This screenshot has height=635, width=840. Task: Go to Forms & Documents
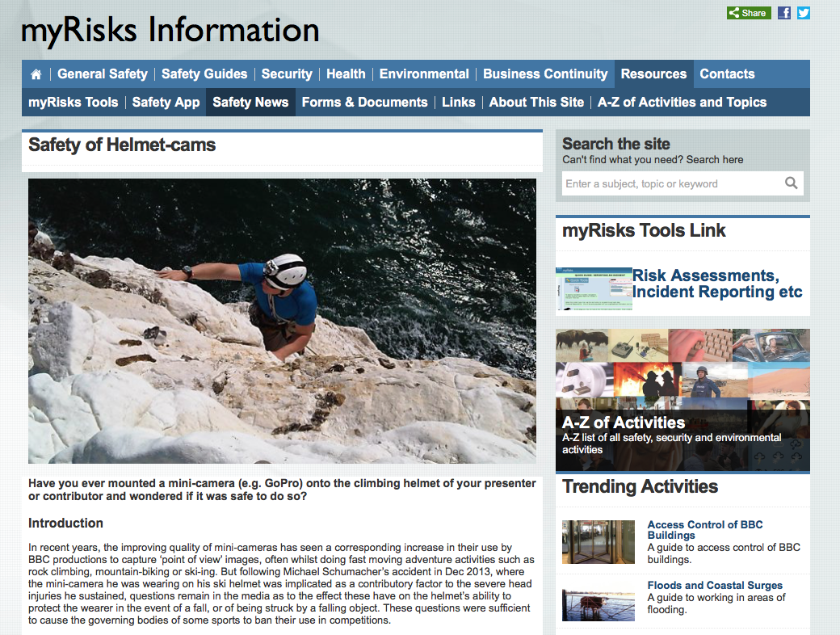pyautogui.click(x=364, y=102)
